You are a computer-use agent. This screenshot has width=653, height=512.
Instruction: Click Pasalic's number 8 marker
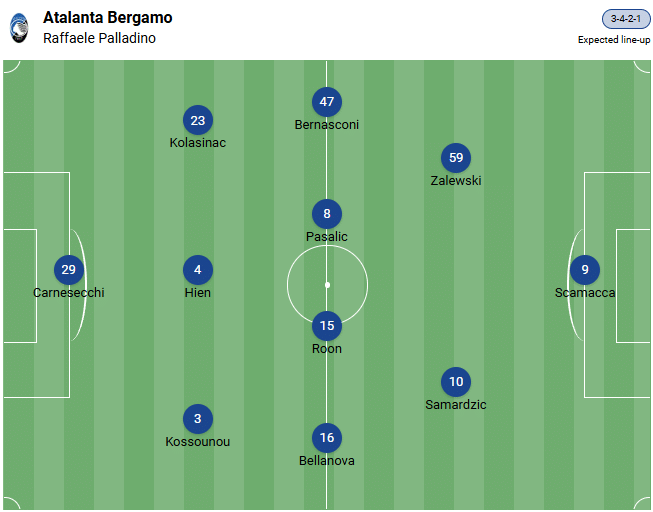(x=327, y=213)
